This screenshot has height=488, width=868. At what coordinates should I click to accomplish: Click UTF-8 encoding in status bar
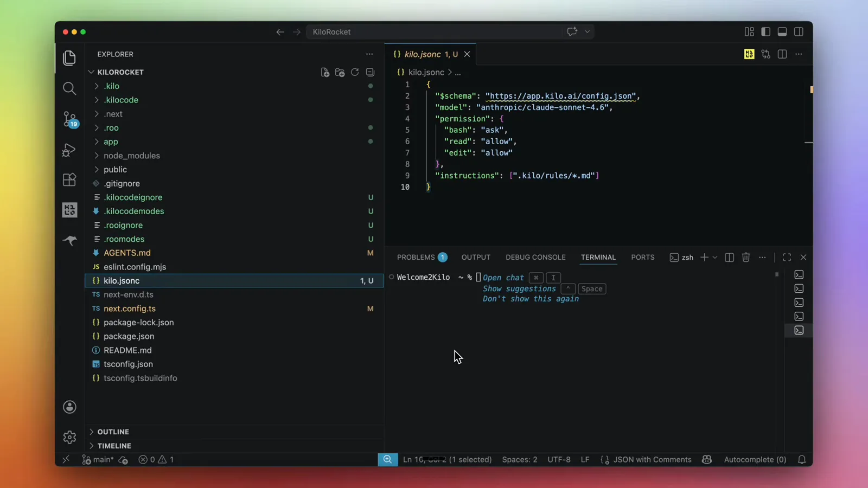pyautogui.click(x=559, y=460)
